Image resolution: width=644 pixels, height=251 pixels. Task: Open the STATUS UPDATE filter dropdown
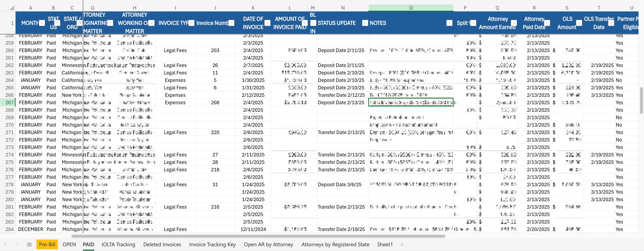point(365,23)
